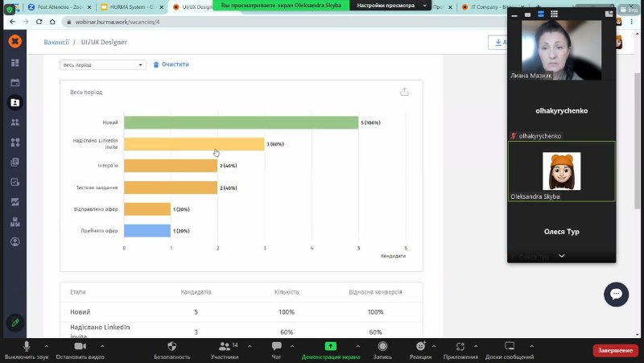Open the checklist icon in sidebar
The width and height of the screenshot is (644, 363).
coord(15,182)
